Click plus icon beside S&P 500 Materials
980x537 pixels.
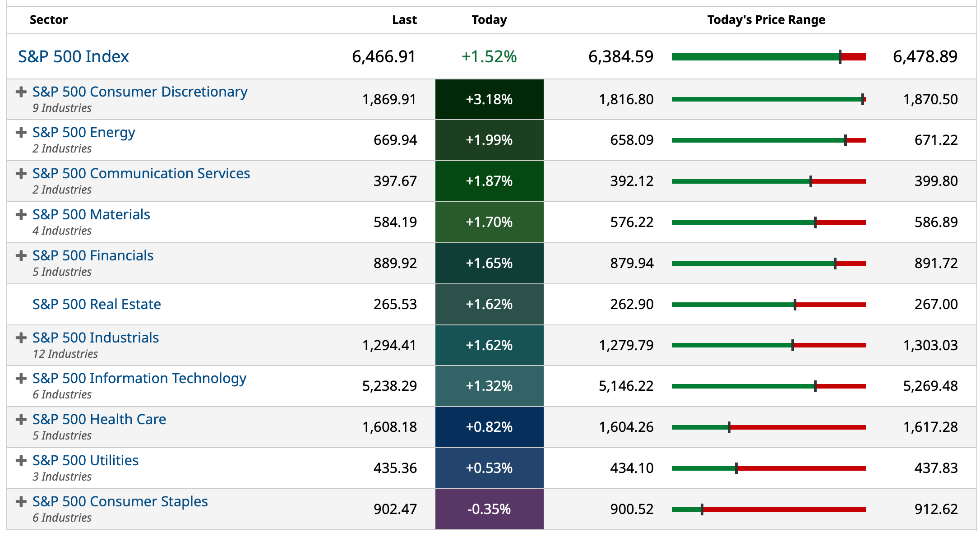[21, 215]
